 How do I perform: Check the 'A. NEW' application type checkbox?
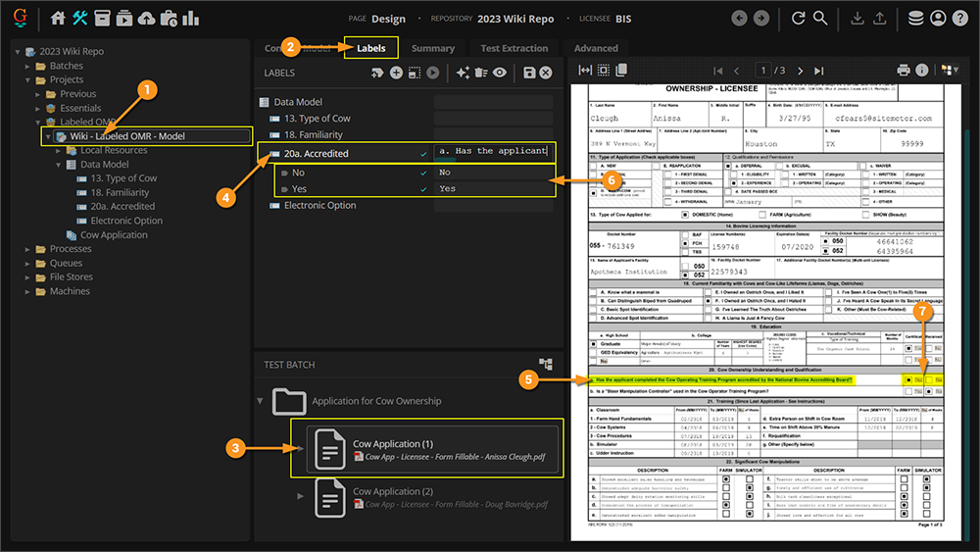coord(594,167)
